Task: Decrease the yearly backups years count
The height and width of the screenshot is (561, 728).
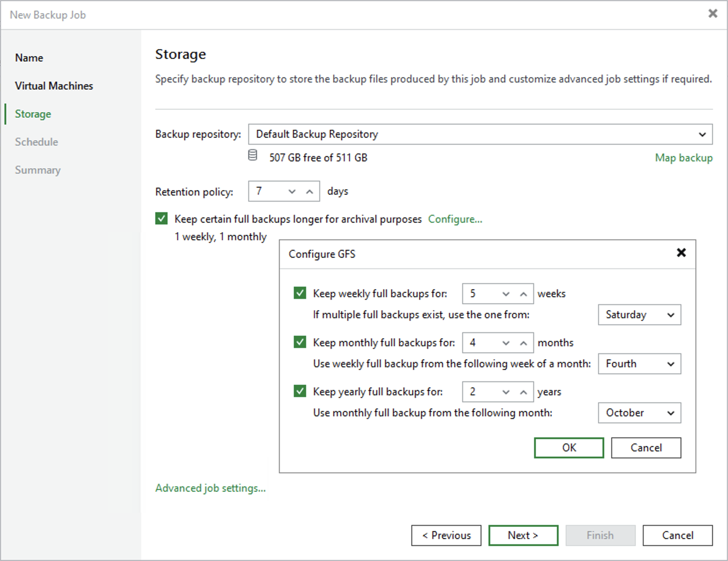Action: (506, 392)
